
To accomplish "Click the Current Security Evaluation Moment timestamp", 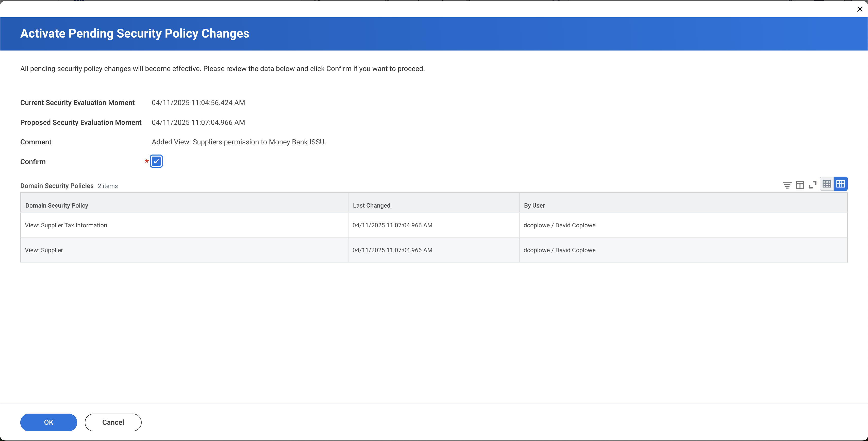I will 198,103.
